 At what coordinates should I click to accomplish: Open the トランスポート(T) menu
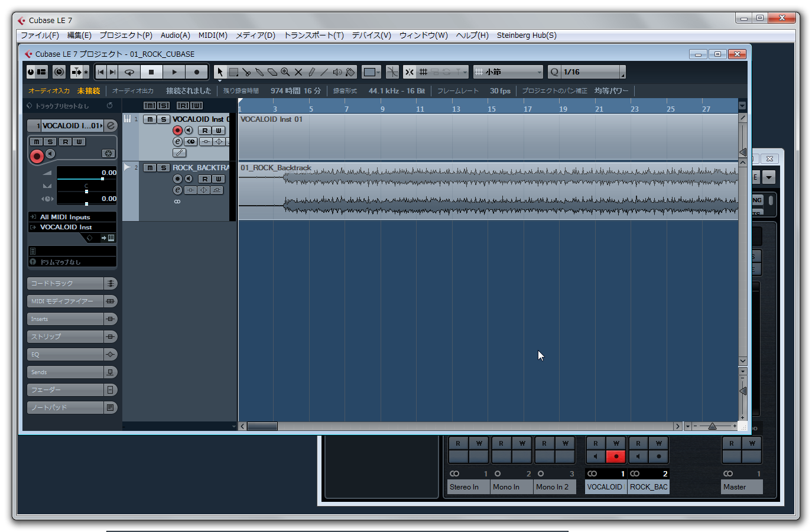(x=314, y=35)
